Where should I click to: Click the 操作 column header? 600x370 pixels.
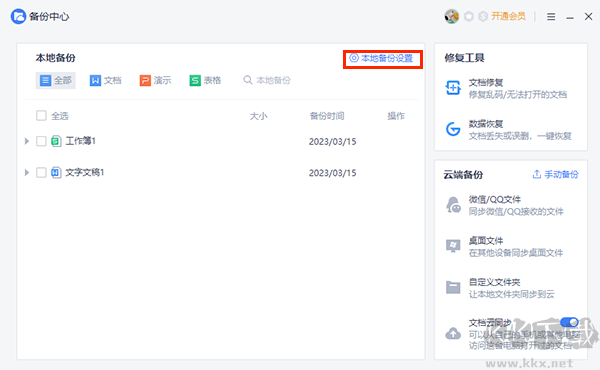(x=396, y=116)
